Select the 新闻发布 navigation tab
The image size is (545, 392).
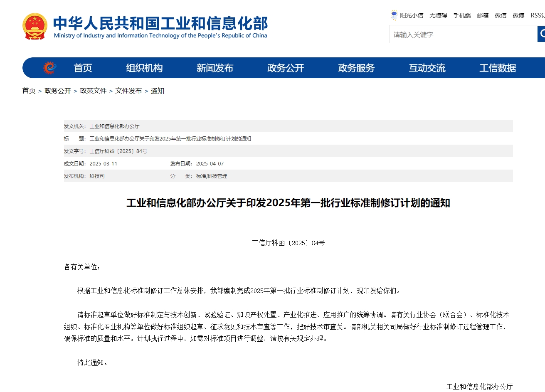[x=215, y=68]
